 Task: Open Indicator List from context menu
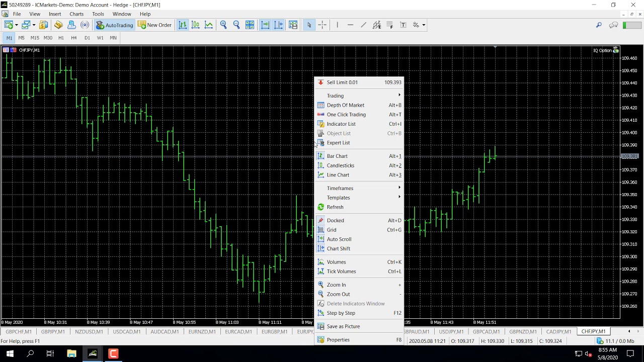[359, 124]
